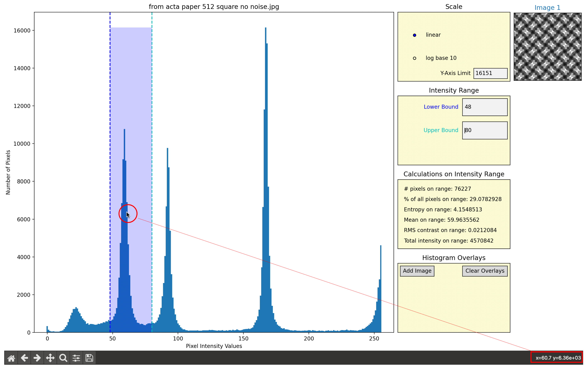Activate the Zoom to rectangle tool
This screenshot has height=368, width=588.
(63, 358)
